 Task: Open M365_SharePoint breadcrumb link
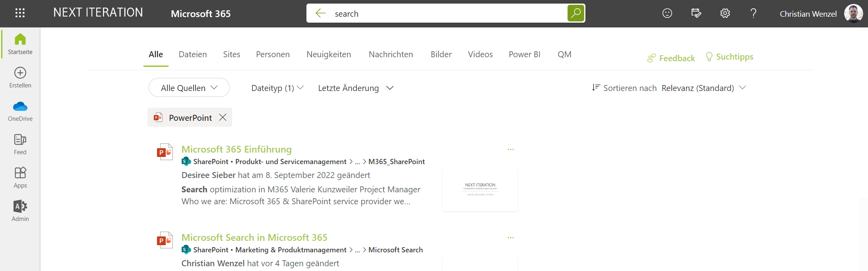[x=397, y=162]
